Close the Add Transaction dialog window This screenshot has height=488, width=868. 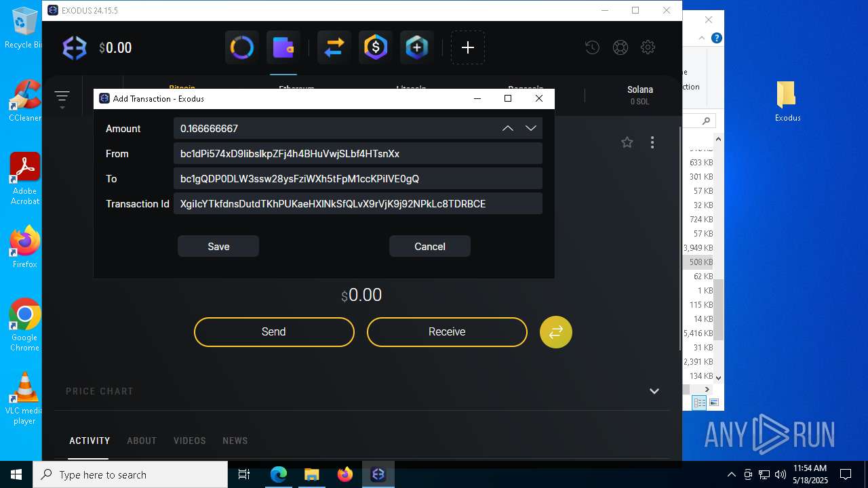point(539,98)
